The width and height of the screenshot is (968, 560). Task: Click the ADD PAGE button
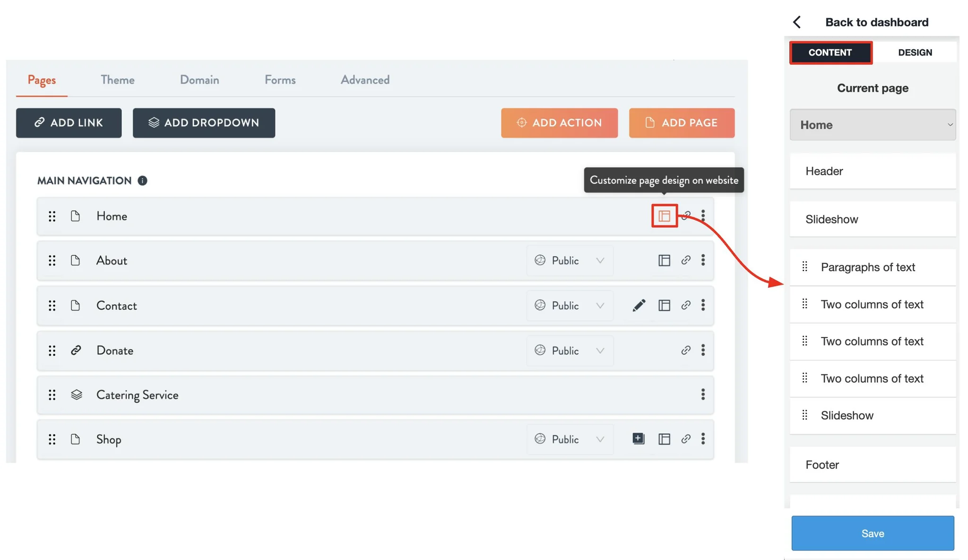tap(682, 123)
